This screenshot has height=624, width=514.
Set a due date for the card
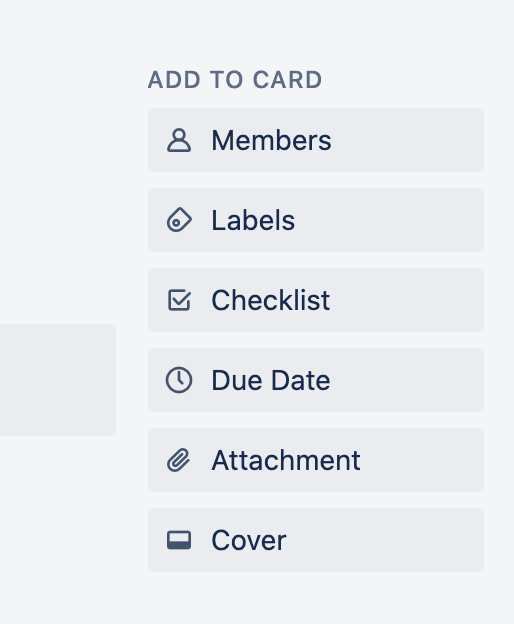click(316, 380)
